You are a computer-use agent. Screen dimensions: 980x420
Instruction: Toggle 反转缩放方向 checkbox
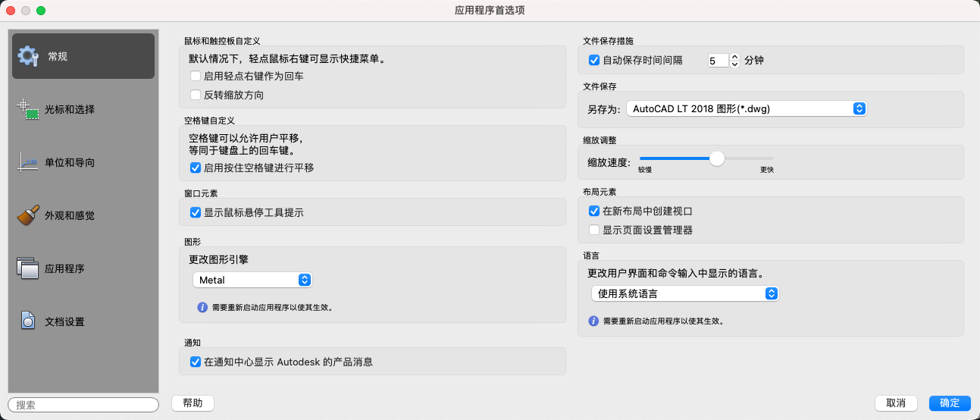pos(196,96)
